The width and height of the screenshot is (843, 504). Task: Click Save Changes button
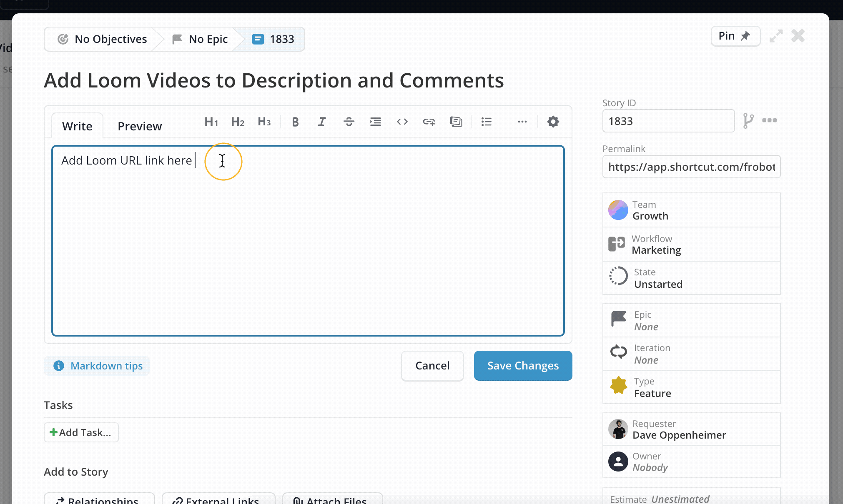pos(523,365)
